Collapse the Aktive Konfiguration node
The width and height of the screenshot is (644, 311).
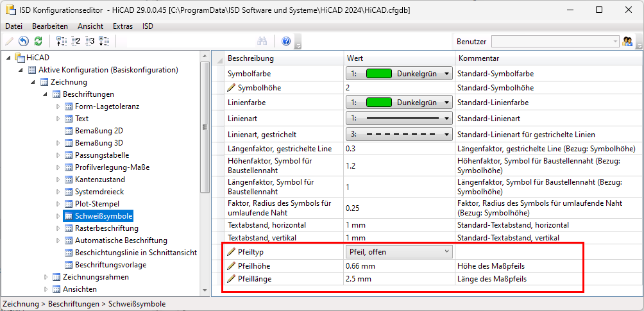[21, 71]
